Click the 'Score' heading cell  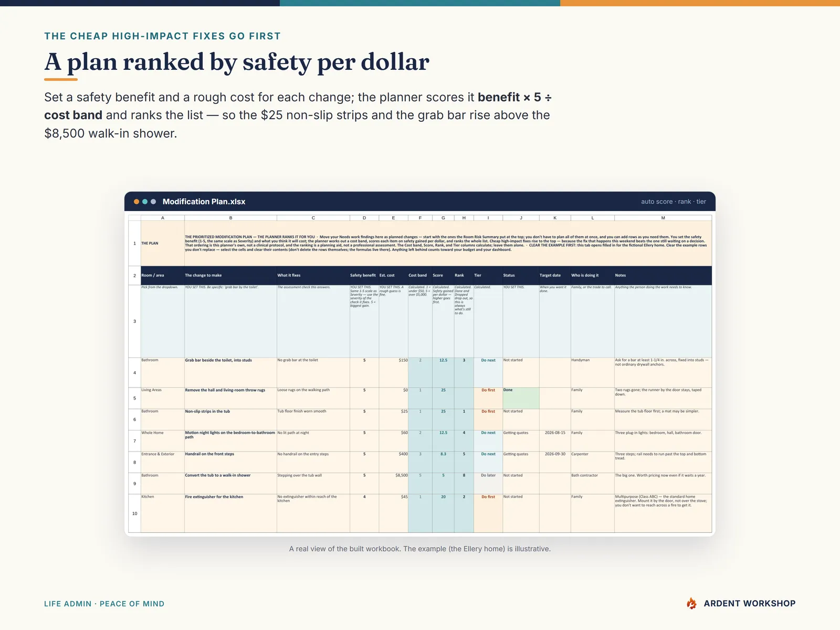[x=443, y=275]
